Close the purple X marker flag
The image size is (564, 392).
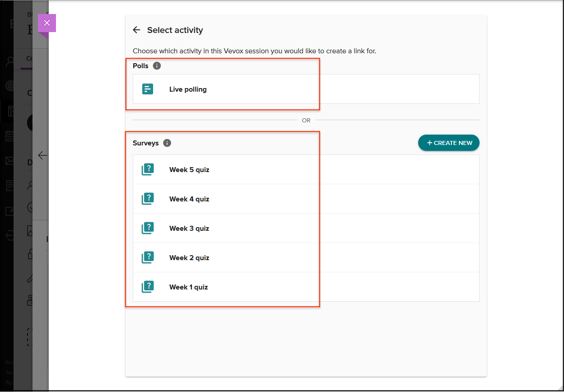47,22
